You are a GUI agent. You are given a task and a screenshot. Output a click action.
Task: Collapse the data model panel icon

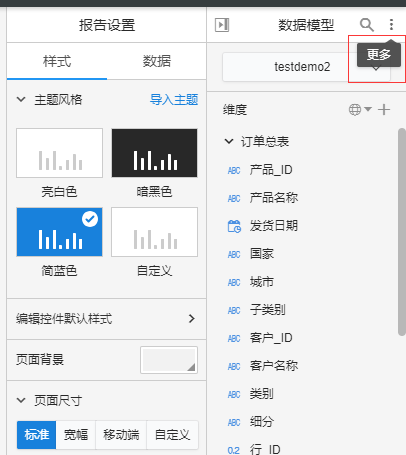pos(222,25)
